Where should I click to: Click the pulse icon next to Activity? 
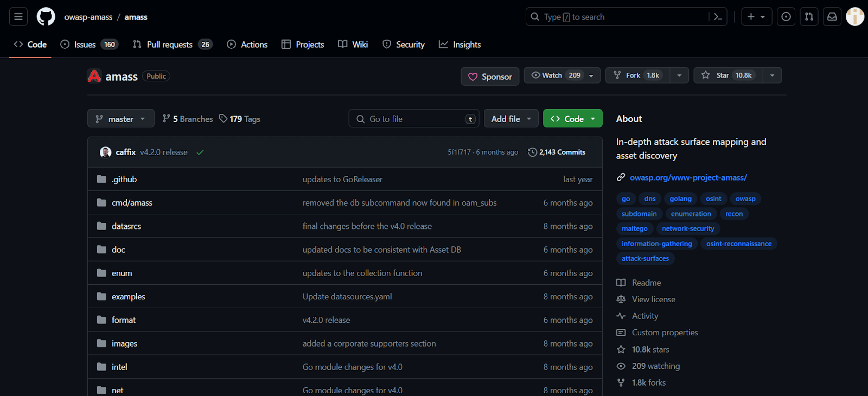[x=621, y=316]
